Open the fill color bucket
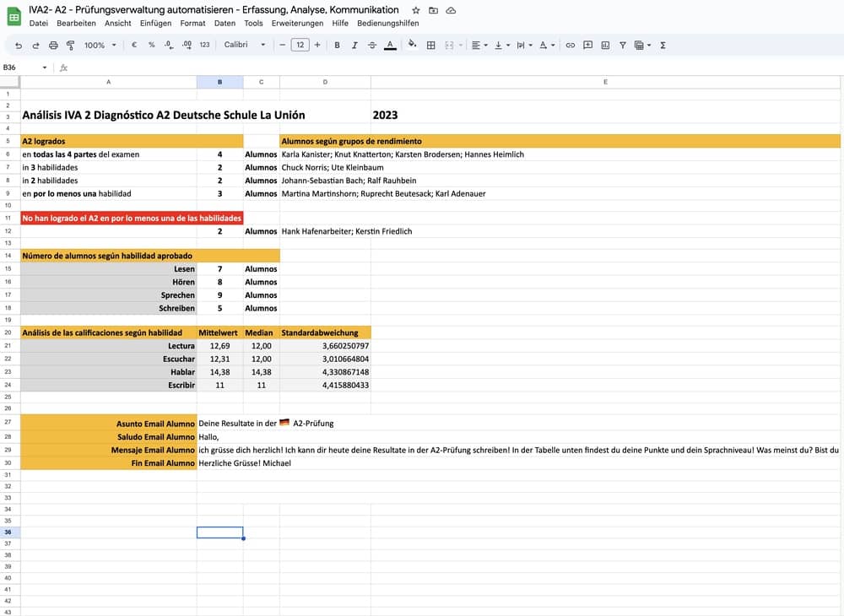 [x=412, y=45]
